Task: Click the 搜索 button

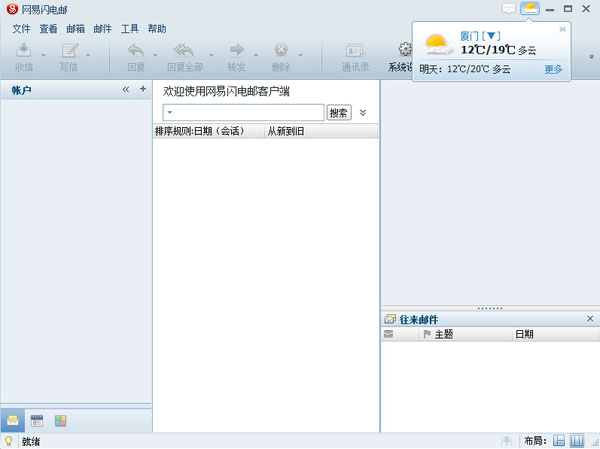Action: 339,113
